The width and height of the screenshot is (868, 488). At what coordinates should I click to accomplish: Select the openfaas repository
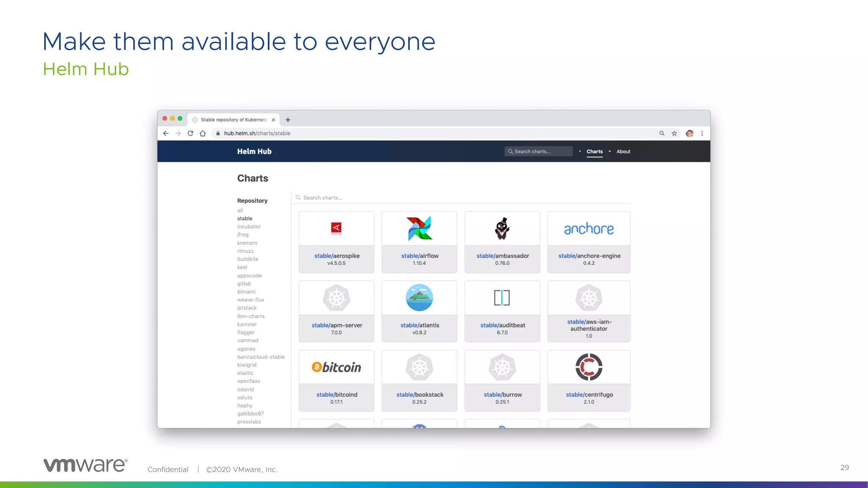tap(248, 381)
